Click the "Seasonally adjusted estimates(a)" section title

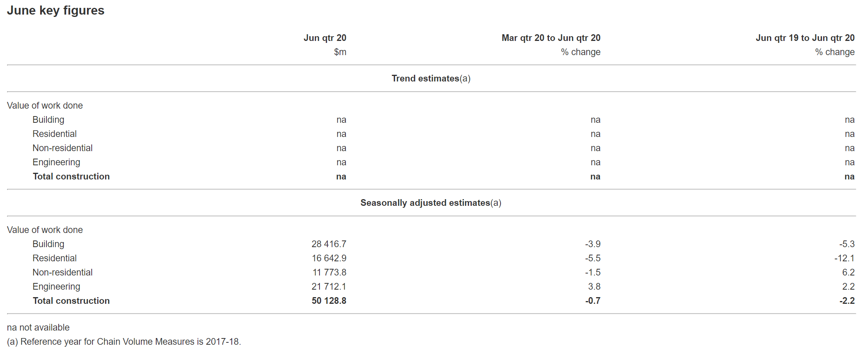[x=431, y=203]
